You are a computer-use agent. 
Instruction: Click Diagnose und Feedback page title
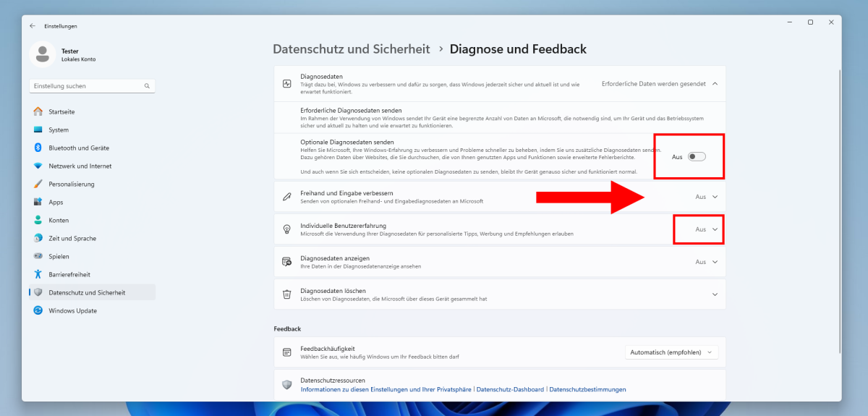coord(518,49)
